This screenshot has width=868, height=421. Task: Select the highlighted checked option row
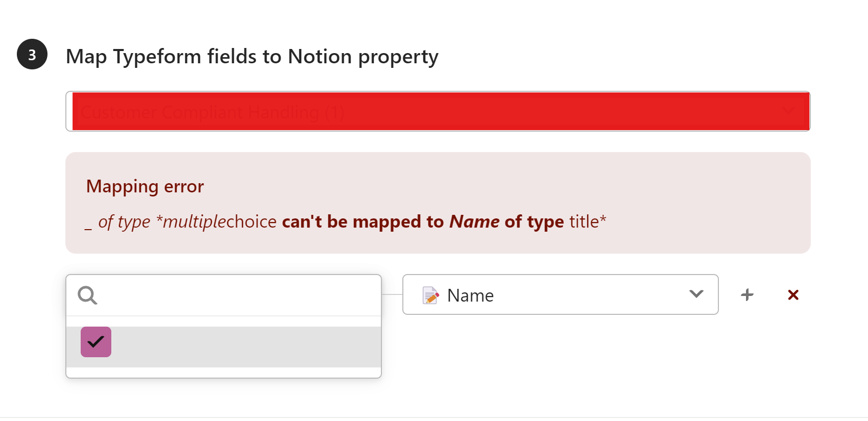coord(224,347)
